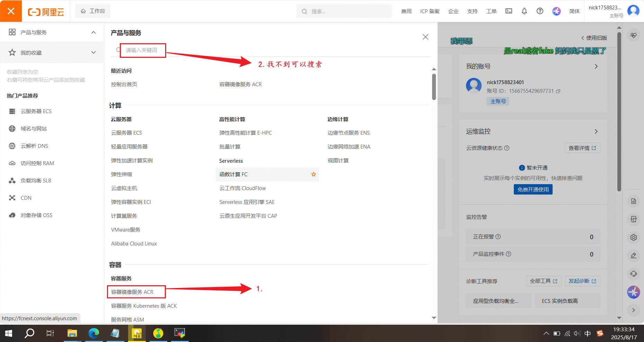Image resolution: width=644 pixels, height=342 pixels.
Task: Open the user avatar in header
Action: tap(633, 11)
